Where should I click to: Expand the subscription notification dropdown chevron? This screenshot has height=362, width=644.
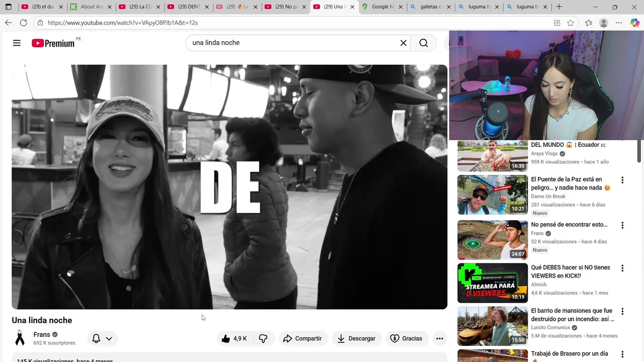coord(109,338)
